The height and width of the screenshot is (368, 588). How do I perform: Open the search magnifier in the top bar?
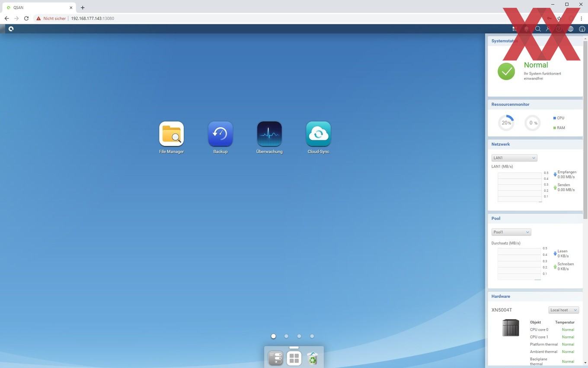click(538, 29)
